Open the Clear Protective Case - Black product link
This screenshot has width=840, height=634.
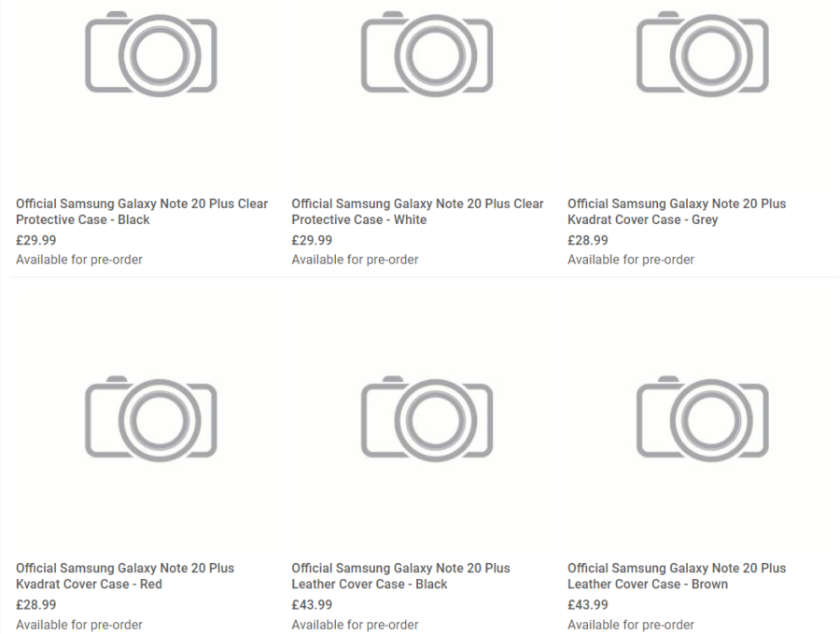pos(142,212)
